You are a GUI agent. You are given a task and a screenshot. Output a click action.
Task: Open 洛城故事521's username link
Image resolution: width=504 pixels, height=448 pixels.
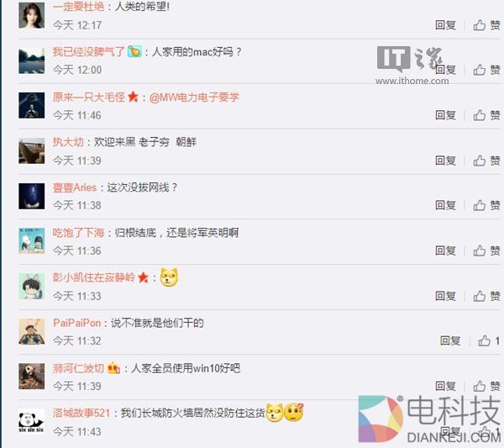[81, 413]
